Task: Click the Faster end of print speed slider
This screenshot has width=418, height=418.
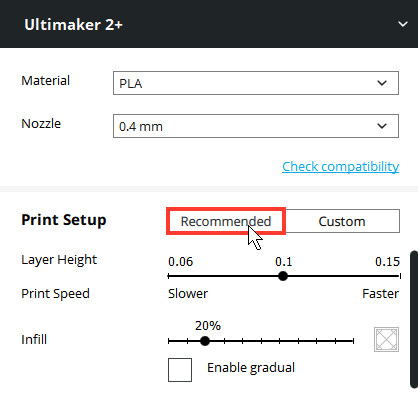Action: tap(381, 294)
